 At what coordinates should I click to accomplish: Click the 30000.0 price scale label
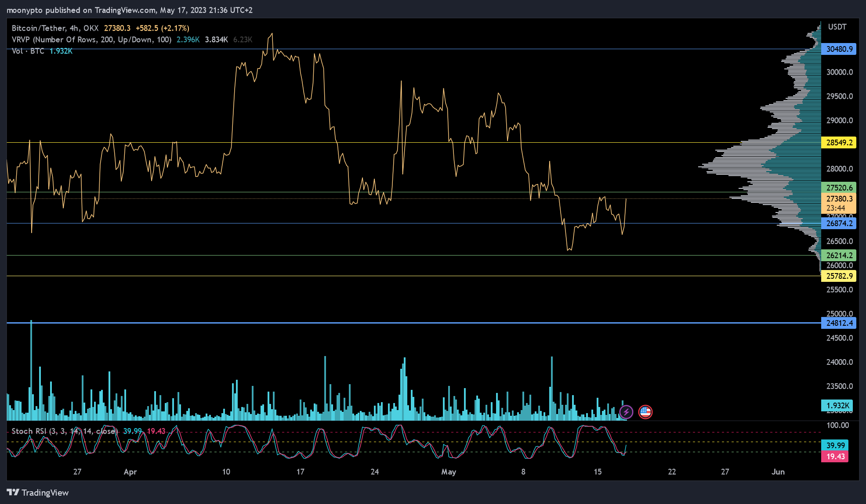click(x=840, y=72)
